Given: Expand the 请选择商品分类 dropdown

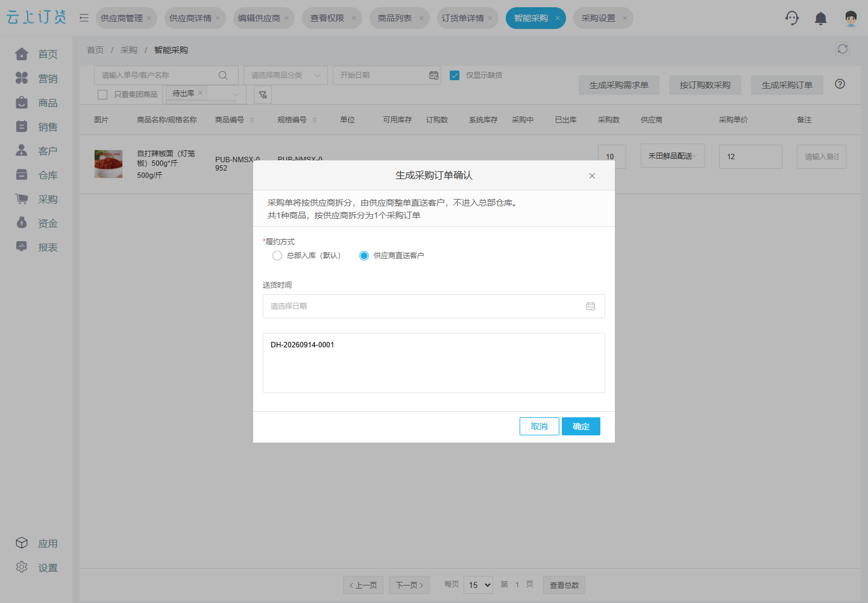Looking at the screenshot, I should [286, 75].
